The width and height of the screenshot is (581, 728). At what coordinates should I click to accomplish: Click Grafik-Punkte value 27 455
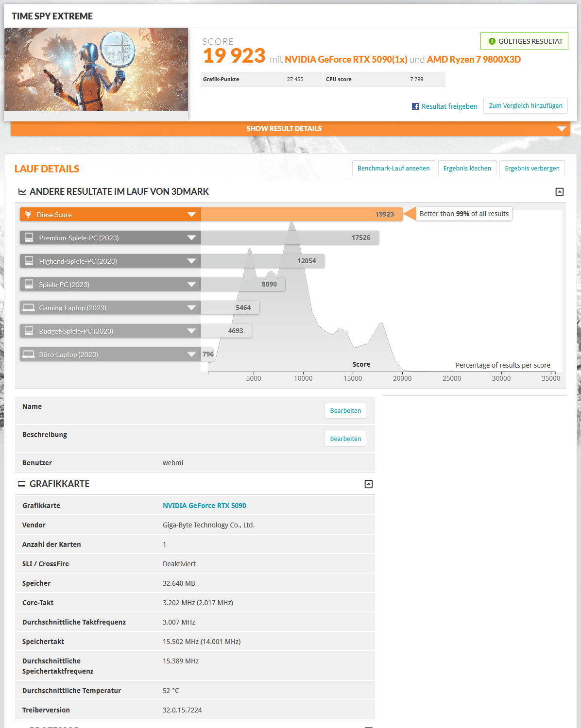(x=295, y=79)
